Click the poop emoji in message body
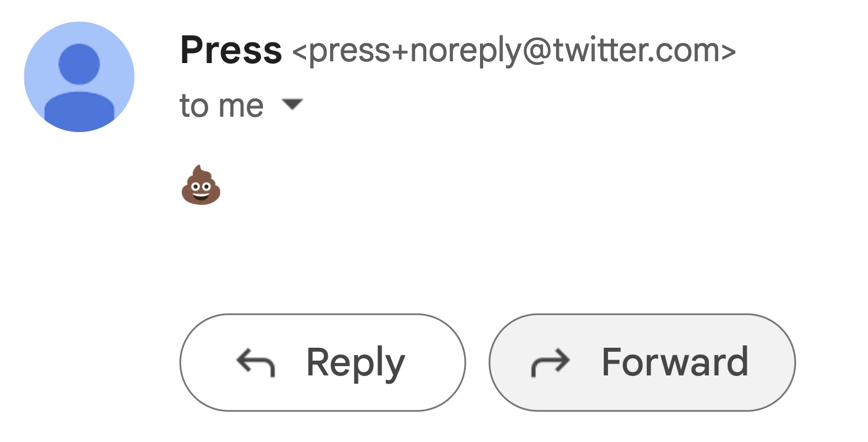This screenshot has width=868, height=442. tap(200, 185)
